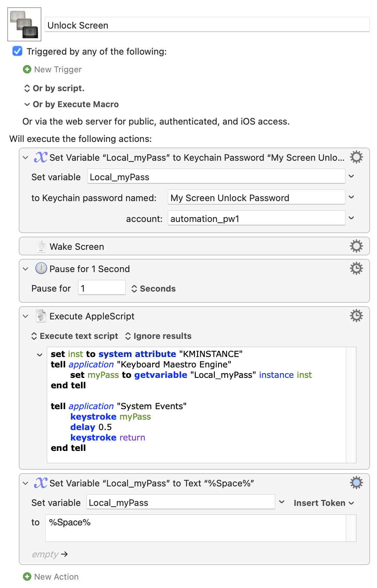Open gear menu for Pause action
This screenshot has width=377, height=588.
[356, 269]
